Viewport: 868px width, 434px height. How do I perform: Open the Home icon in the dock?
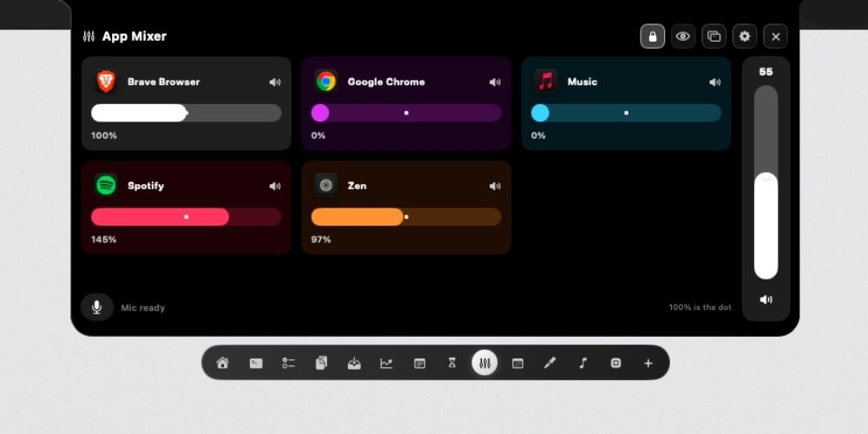(x=222, y=363)
